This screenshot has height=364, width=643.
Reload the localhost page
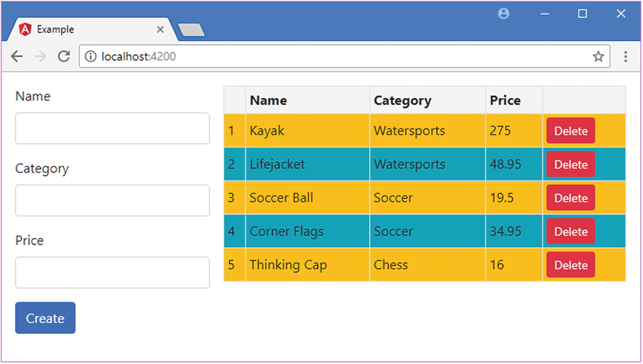coord(64,57)
